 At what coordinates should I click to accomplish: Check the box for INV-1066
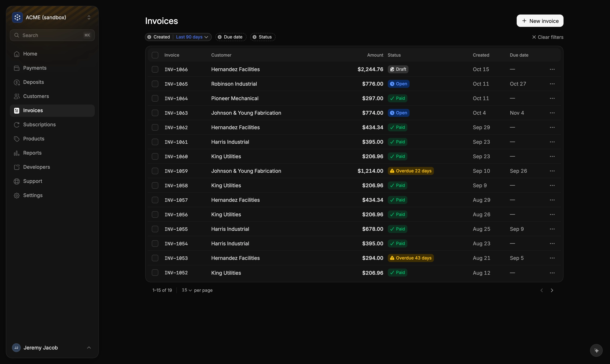click(155, 69)
